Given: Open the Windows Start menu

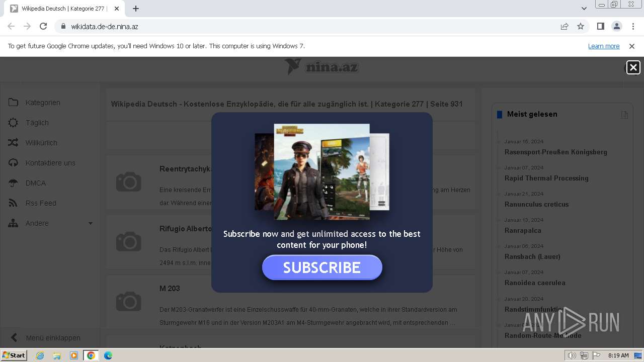Looking at the screenshot, I should click(14, 355).
